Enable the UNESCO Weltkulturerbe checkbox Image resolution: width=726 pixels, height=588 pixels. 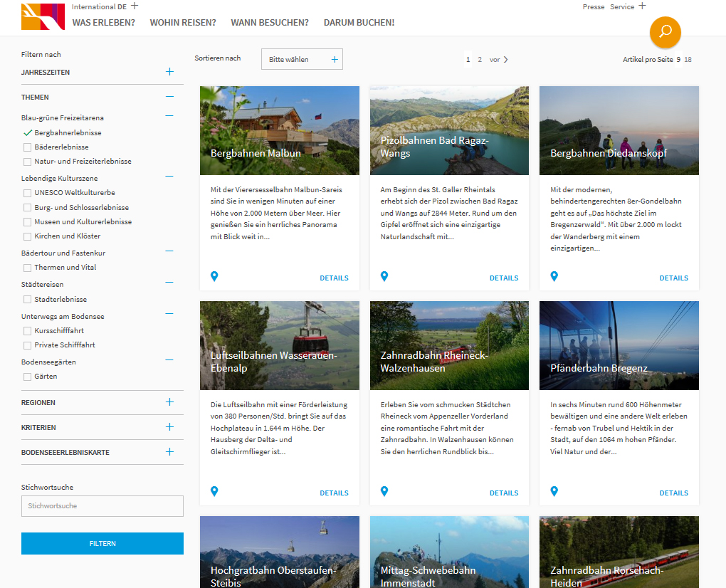coord(28,193)
